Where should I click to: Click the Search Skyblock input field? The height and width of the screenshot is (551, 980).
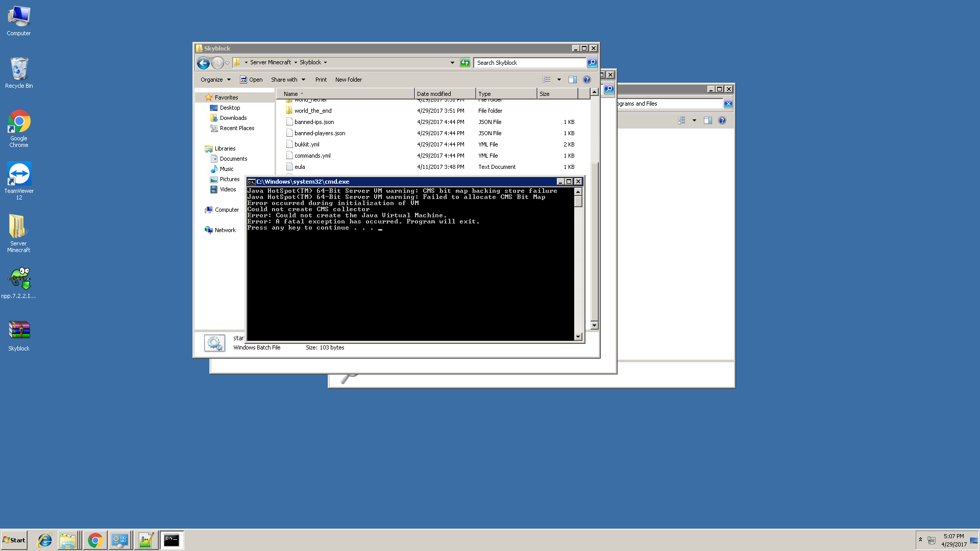[x=529, y=63]
